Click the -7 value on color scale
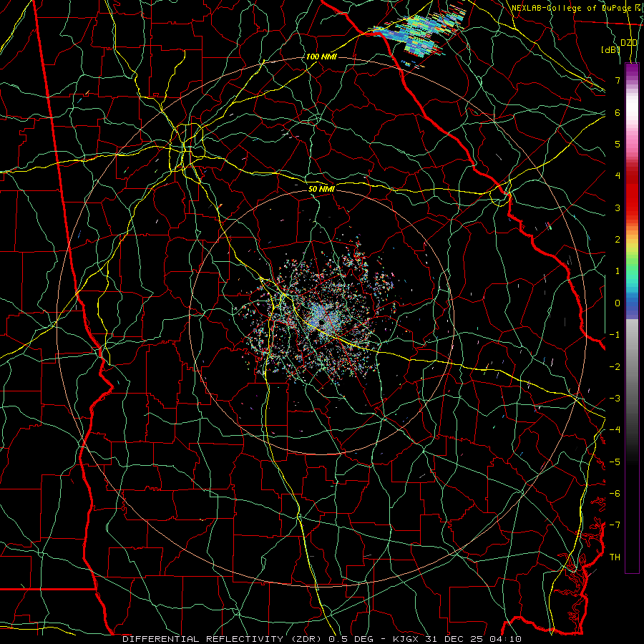This screenshot has height=644, width=644. (615, 525)
